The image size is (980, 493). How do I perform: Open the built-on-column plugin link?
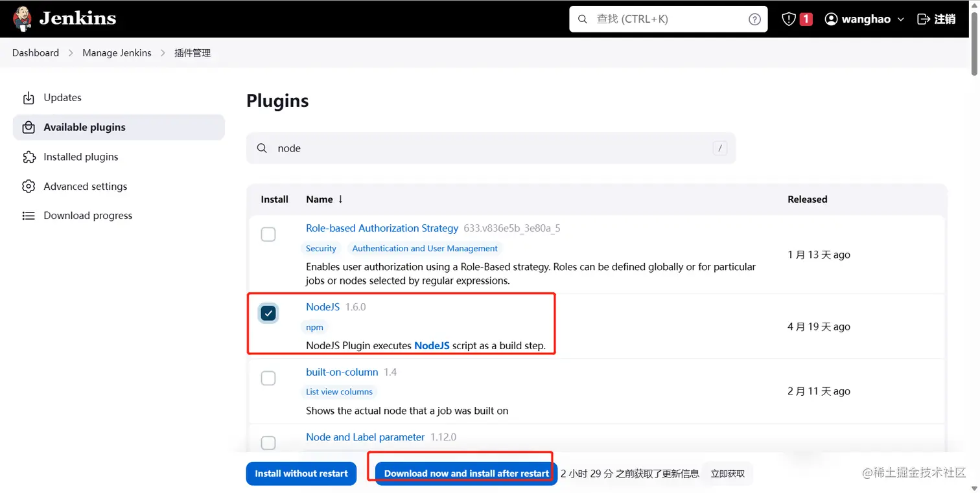342,372
